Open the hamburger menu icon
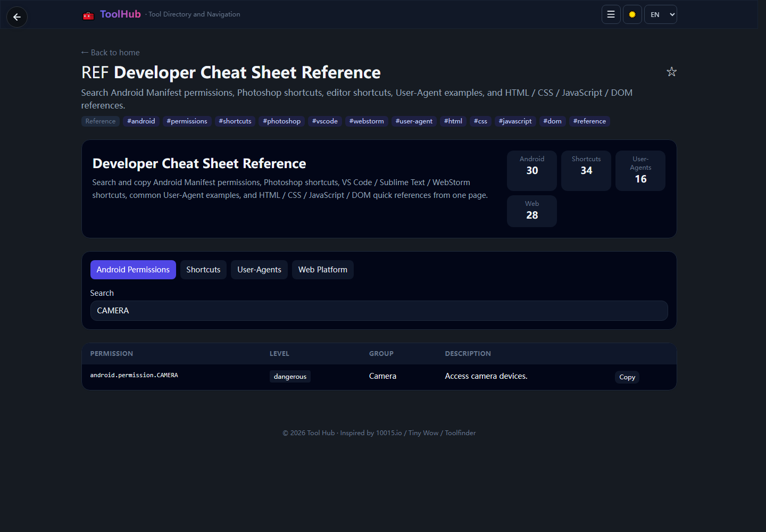 [x=611, y=14]
